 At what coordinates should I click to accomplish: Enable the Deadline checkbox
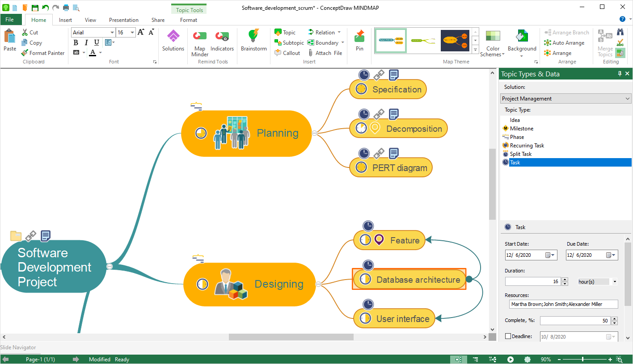508,336
